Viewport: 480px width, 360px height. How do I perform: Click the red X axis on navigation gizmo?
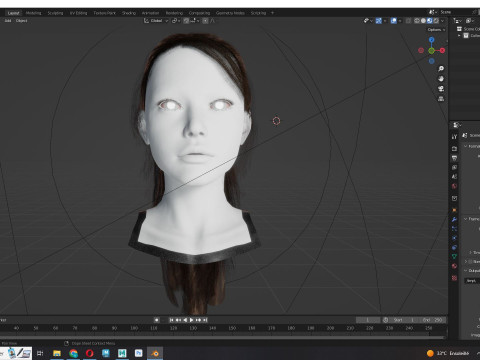(x=442, y=51)
